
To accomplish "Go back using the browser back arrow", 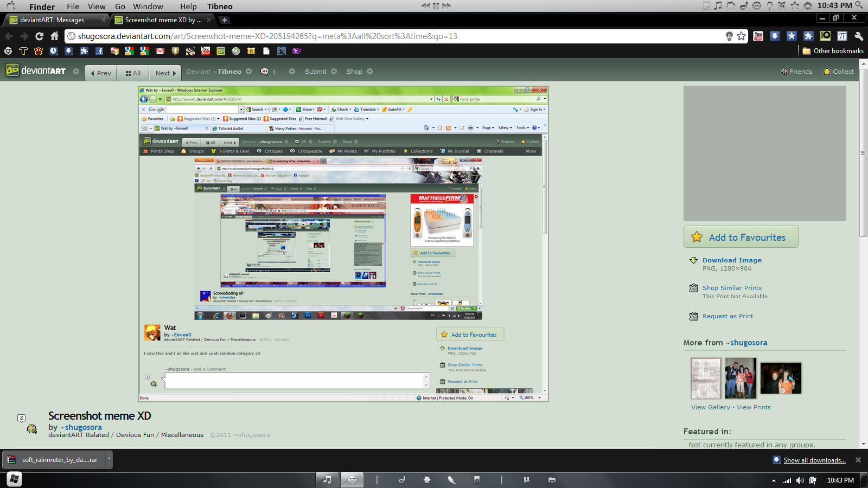I will coord(9,36).
